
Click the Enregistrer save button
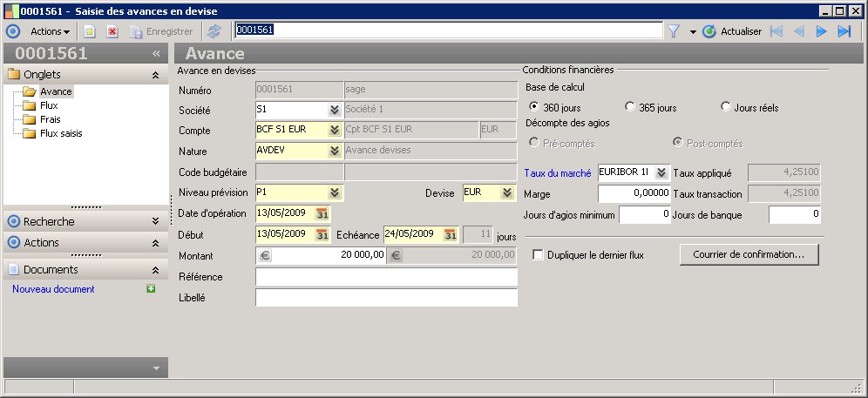click(x=161, y=31)
